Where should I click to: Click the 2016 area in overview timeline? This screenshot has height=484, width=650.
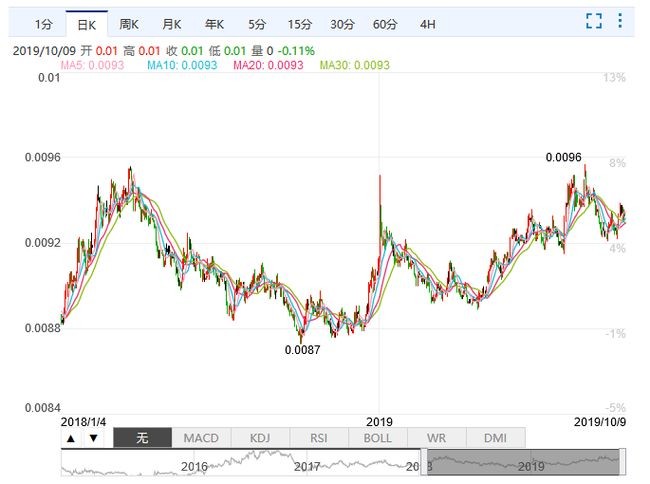[194, 465]
